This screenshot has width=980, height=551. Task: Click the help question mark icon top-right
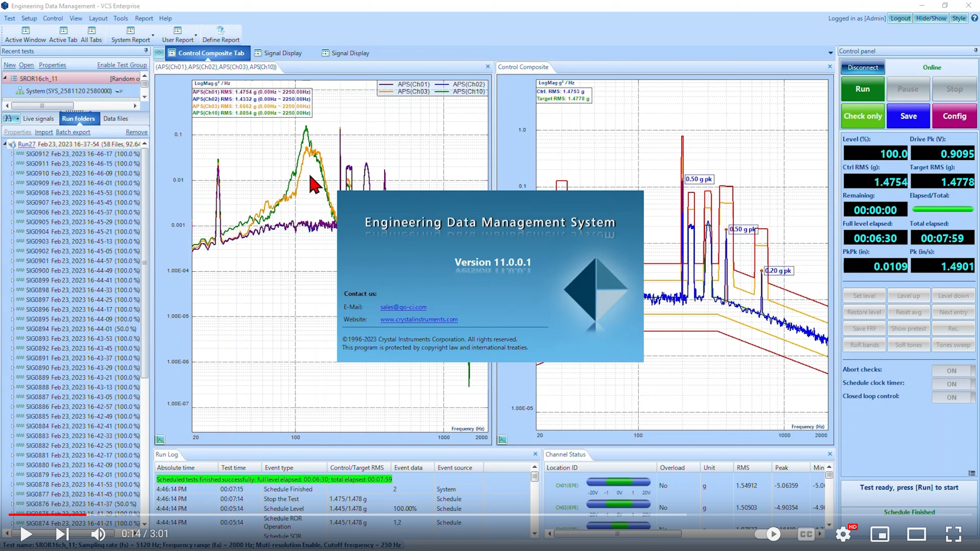point(974,18)
